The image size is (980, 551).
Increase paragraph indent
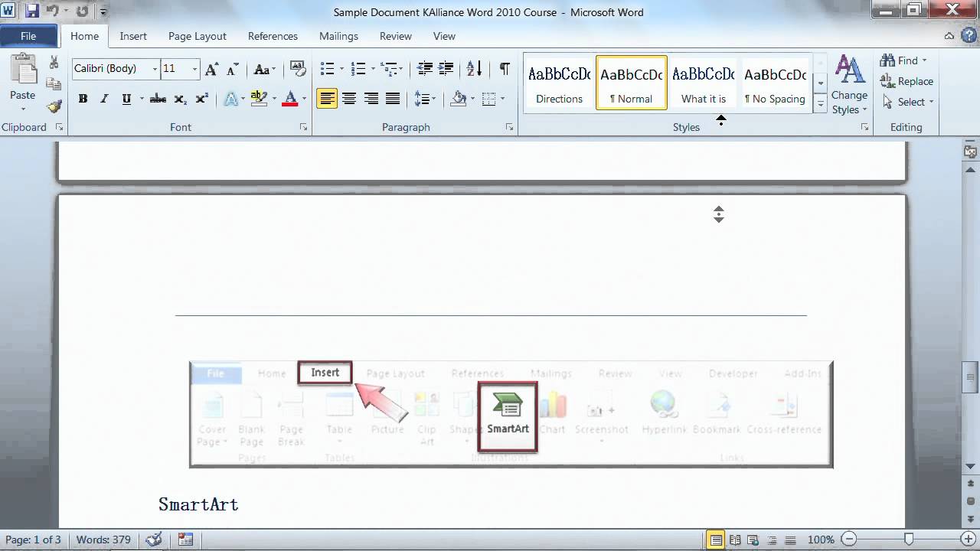point(446,69)
